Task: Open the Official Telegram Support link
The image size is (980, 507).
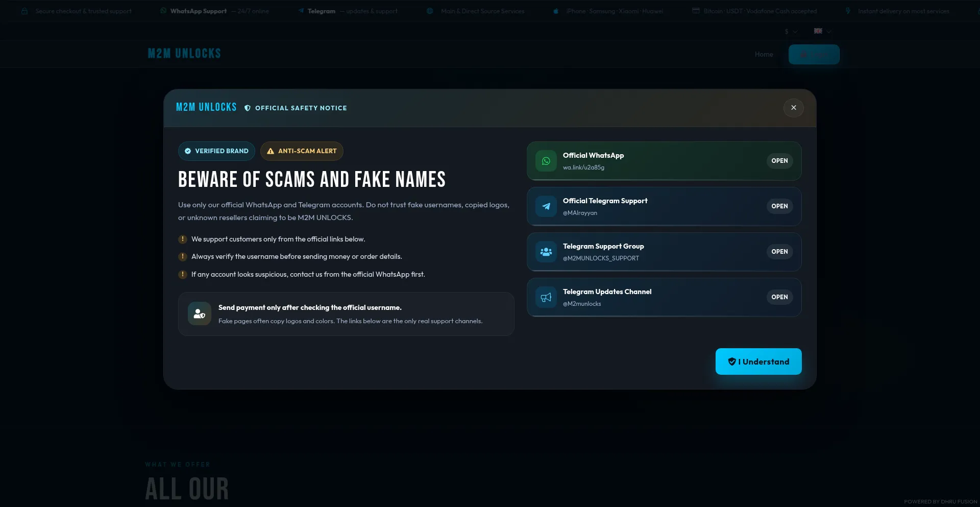Action: (779, 206)
